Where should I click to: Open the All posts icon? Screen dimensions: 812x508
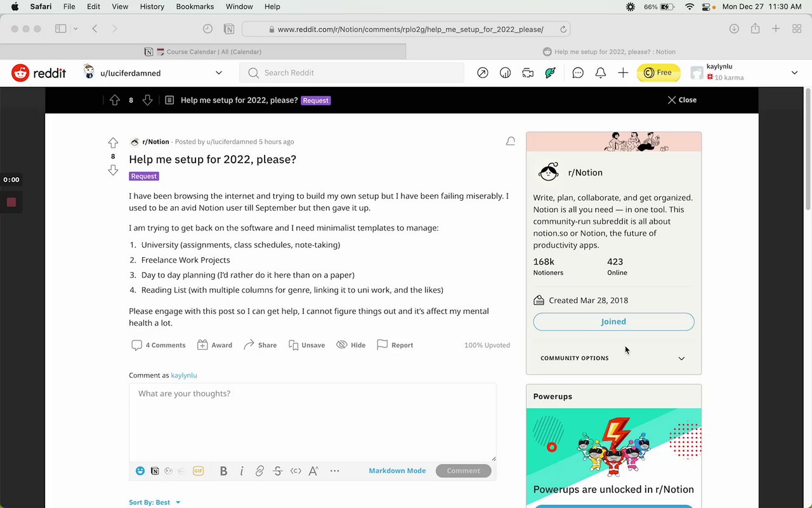point(506,73)
